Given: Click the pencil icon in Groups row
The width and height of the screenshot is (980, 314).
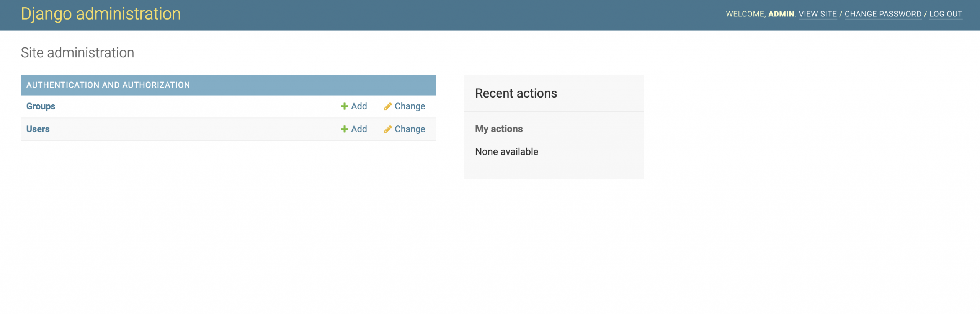Looking at the screenshot, I should click(x=388, y=106).
